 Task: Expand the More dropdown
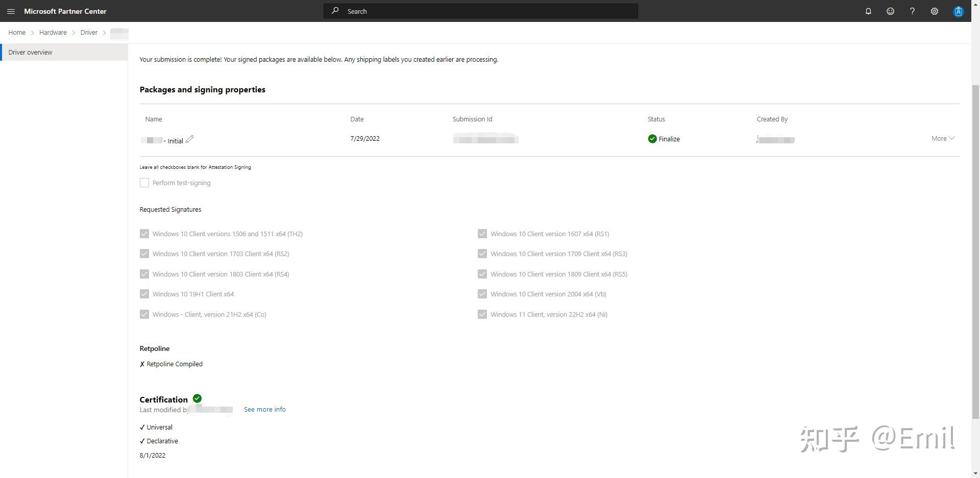[x=943, y=138]
